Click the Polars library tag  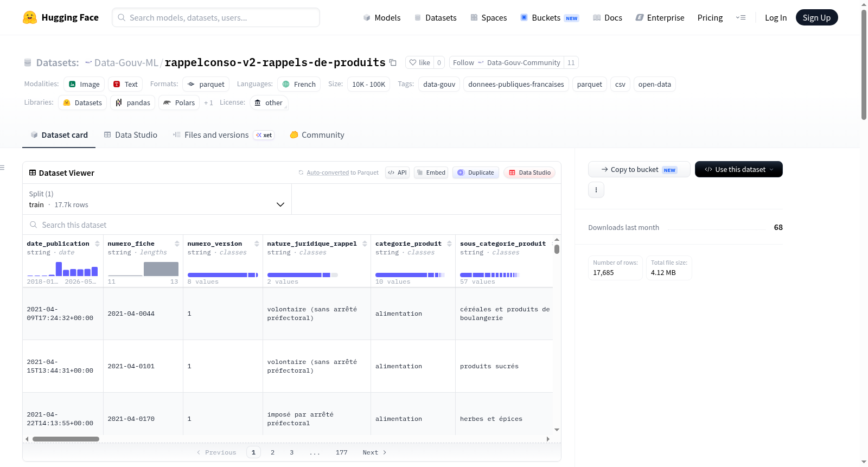[x=179, y=103]
